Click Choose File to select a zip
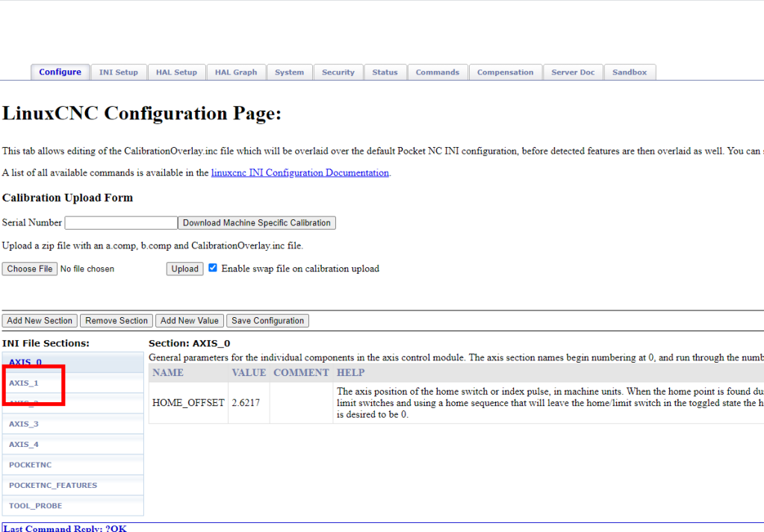 pos(30,269)
